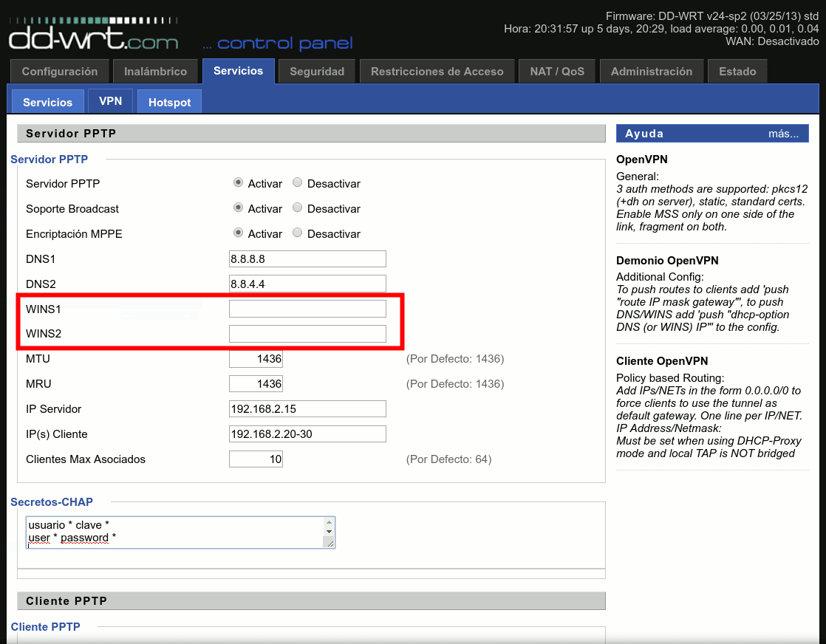The image size is (826, 644).
Task: Go to Restricciones de Acceso tab
Action: coord(437,71)
